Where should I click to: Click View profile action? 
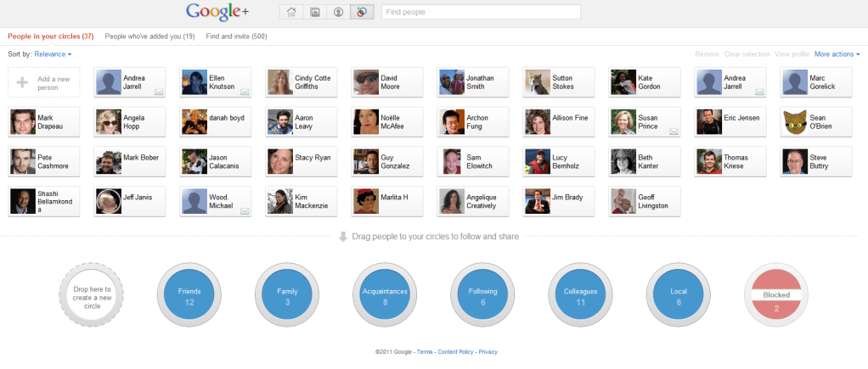point(792,54)
